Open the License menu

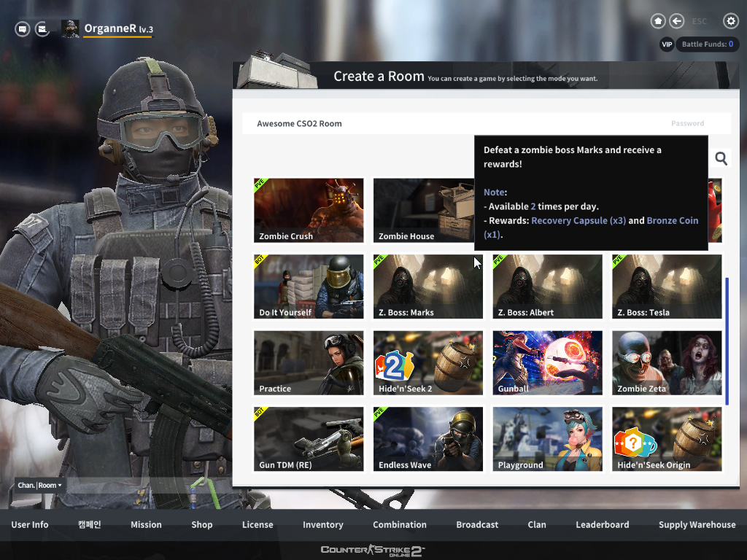click(x=258, y=525)
